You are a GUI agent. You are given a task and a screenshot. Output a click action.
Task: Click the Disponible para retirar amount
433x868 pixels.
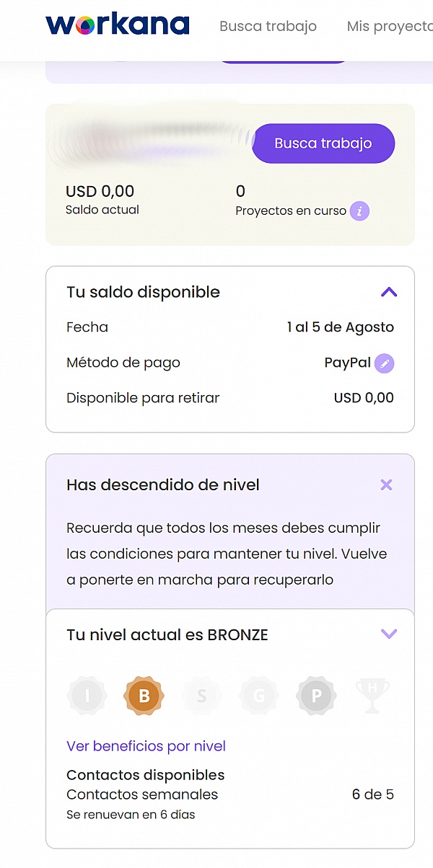(x=364, y=398)
